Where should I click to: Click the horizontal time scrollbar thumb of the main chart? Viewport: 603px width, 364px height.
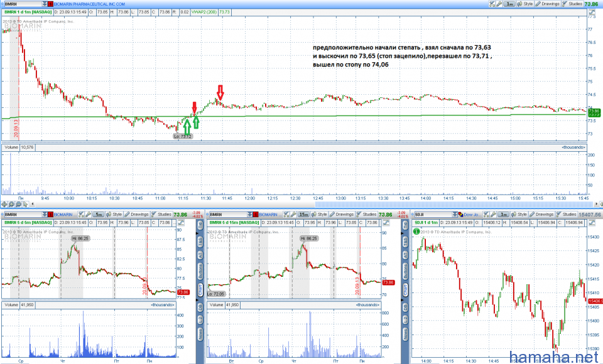click(454, 204)
